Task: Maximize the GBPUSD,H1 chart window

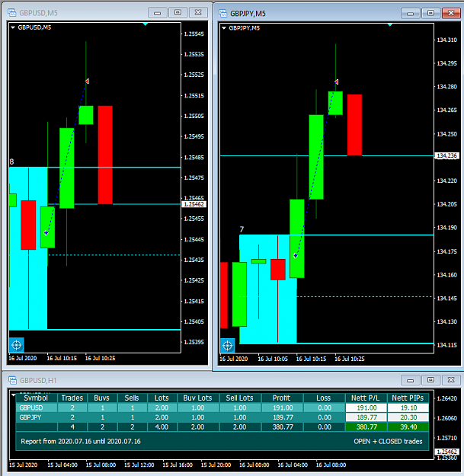Action: pos(430,380)
